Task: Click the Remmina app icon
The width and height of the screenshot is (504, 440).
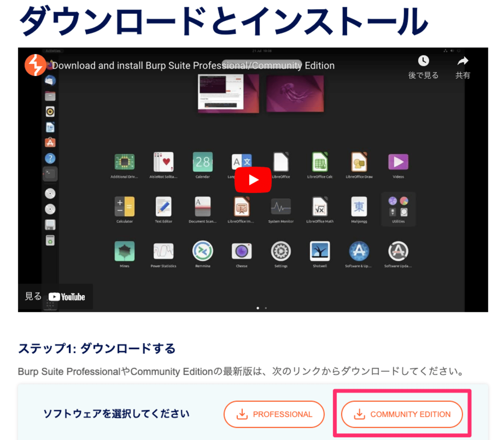Action: point(203,251)
